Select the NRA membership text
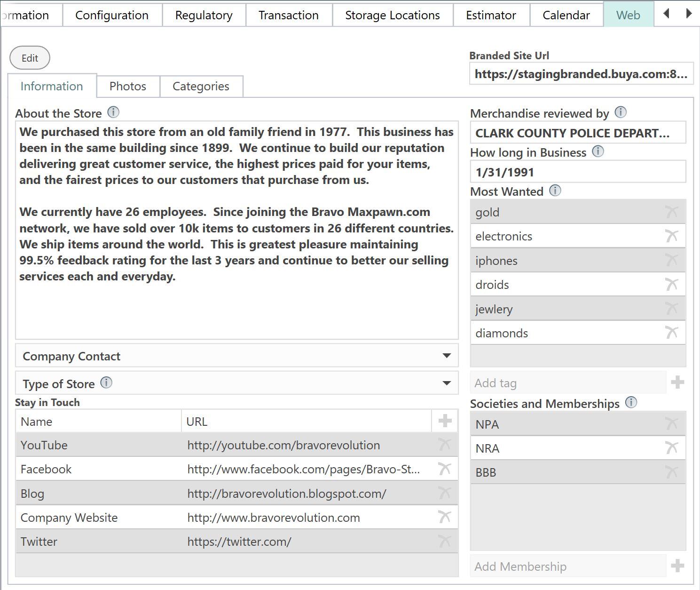This screenshot has height=590, width=700. 487,448
